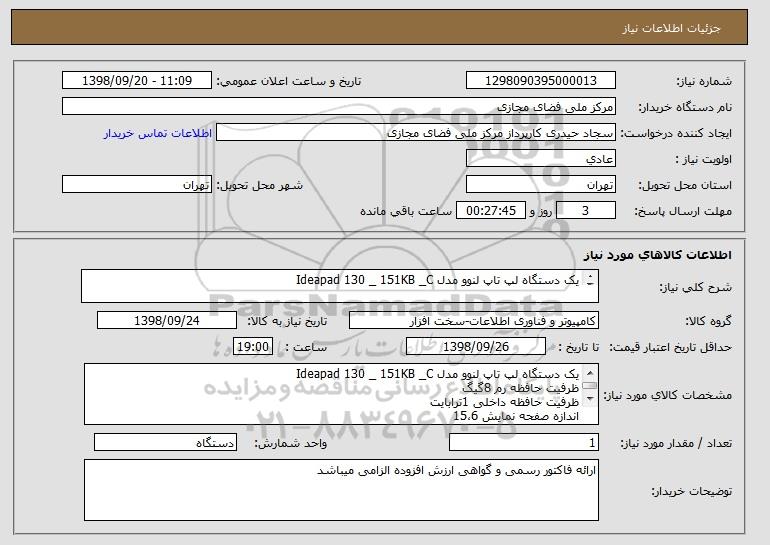Select the priority field showing عادي

pyautogui.click(x=541, y=159)
